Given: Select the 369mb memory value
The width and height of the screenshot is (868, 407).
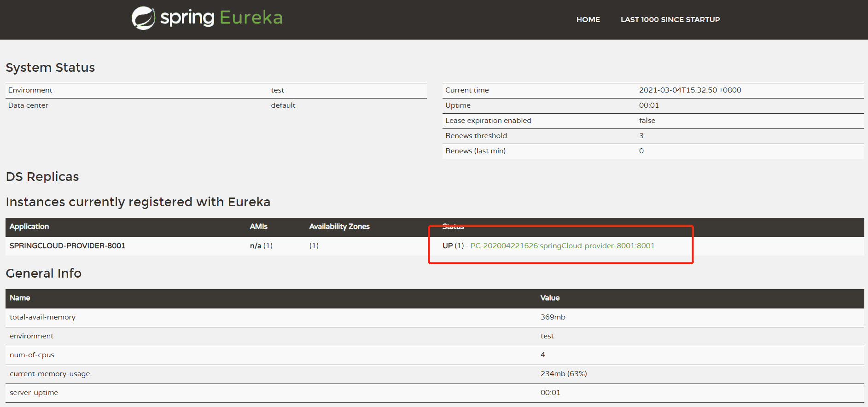Looking at the screenshot, I should 553,317.
